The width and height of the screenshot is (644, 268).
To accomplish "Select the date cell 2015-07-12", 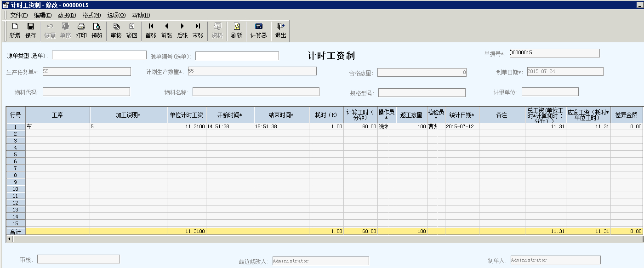I will point(462,126).
